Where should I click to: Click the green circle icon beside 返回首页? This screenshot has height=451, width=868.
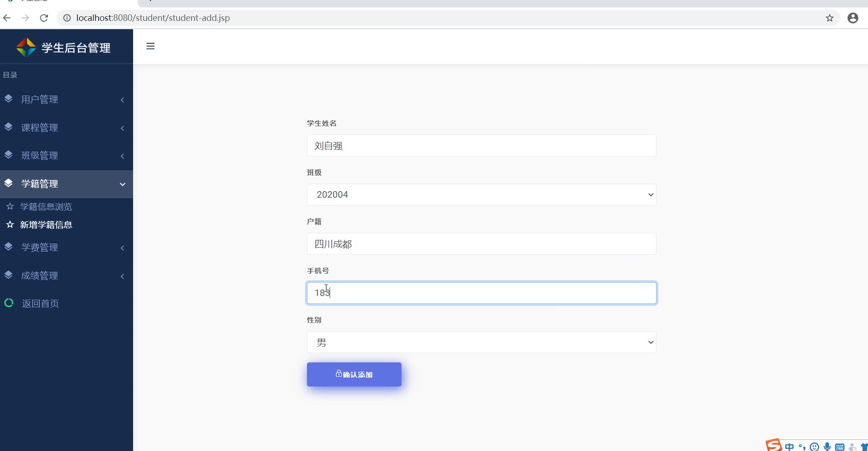[9, 303]
